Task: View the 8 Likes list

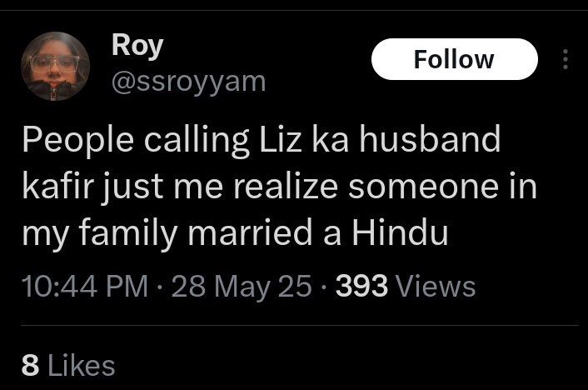Action: pyautogui.click(x=67, y=365)
